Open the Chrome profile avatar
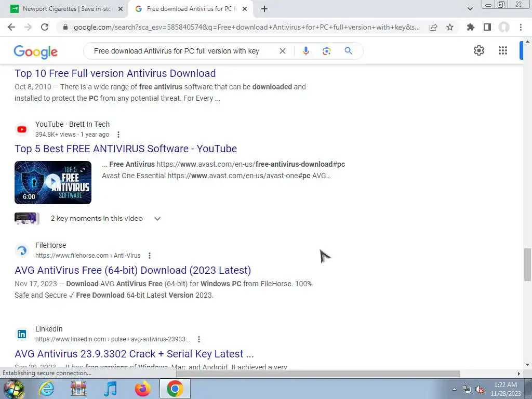This screenshot has width=532, height=399. point(504,27)
